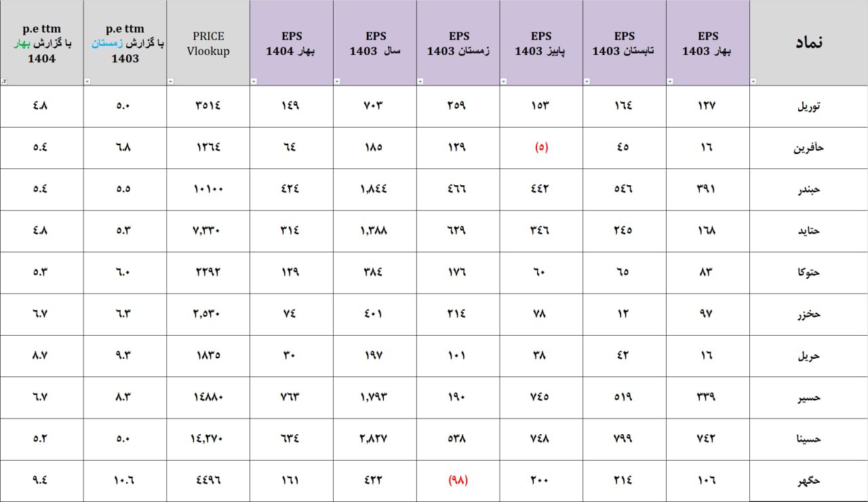868x502 pixels.
Task: Open filter for EPS زمستان 1403 column
Action: pyautogui.click(x=420, y=81)
